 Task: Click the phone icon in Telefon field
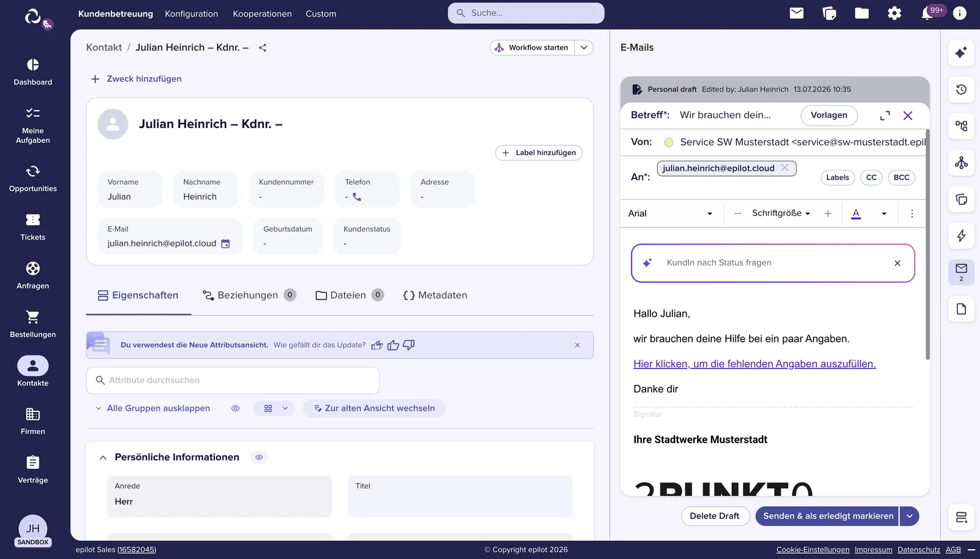pyautogui.click(x=357, y=197)
